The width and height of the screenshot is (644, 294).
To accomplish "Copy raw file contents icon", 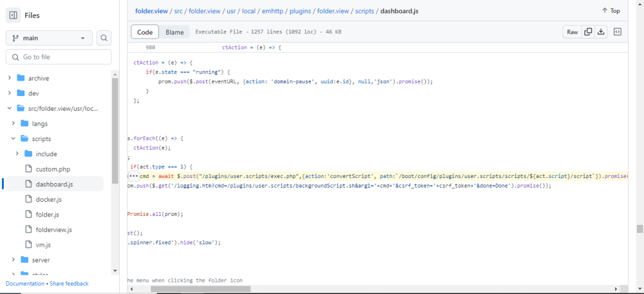I will click(588, 32).
